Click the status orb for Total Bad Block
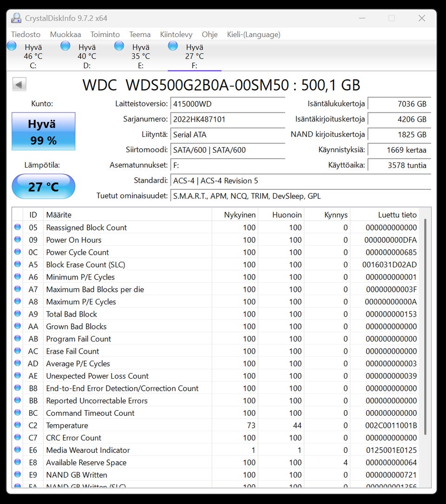Screen dimensions: 446x504 pos(18,314)
